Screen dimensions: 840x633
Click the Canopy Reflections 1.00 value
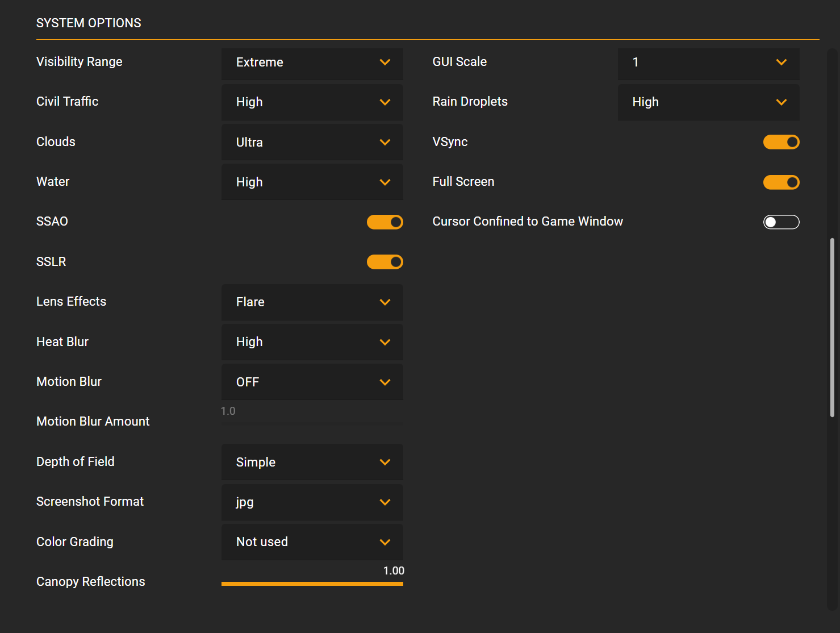394,571
